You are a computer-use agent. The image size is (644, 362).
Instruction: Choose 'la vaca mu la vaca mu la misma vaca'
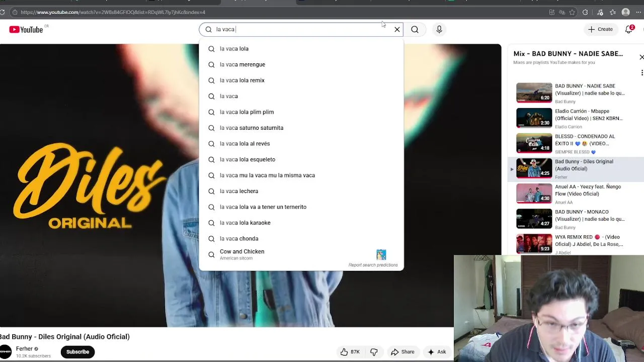(x=301, y=175)
